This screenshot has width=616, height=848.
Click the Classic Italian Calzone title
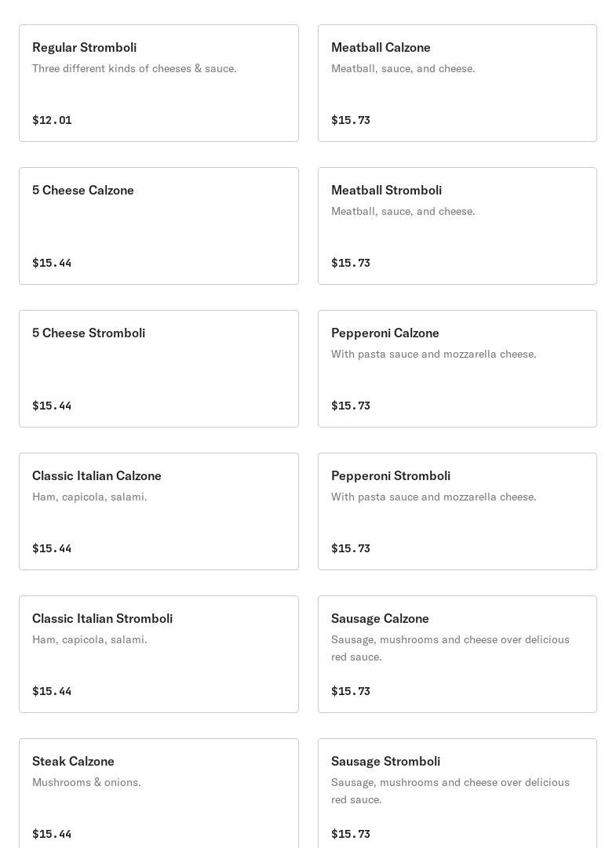[x=97, y=475]
